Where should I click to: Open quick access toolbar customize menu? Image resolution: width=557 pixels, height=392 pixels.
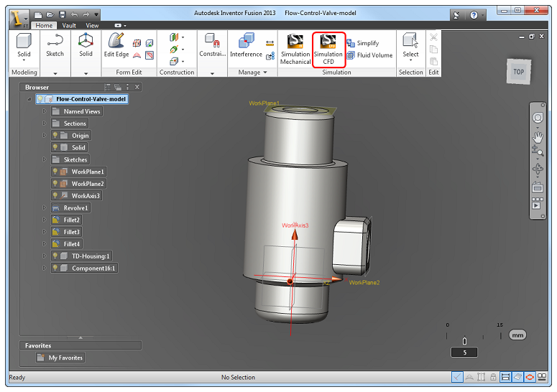pos(96,14)
